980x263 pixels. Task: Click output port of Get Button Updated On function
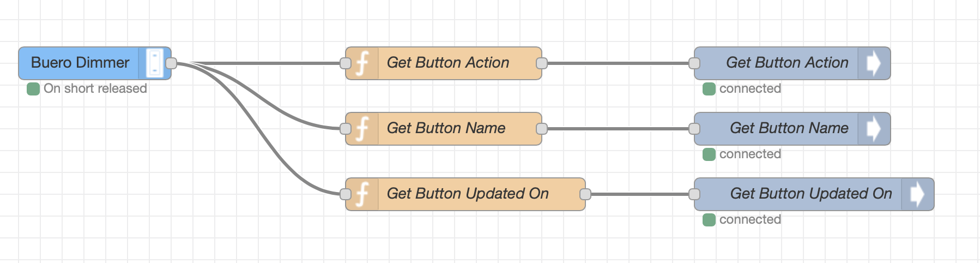585,194
